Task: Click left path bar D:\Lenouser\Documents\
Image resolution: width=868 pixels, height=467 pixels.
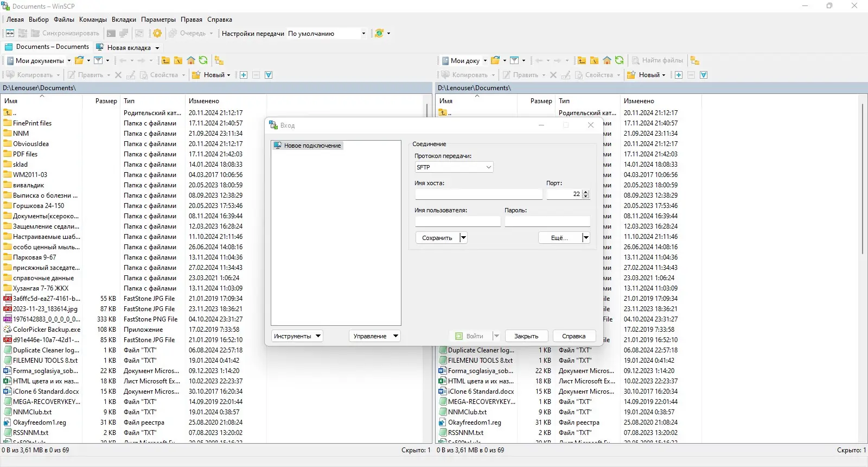Action: tap(216, 88)
